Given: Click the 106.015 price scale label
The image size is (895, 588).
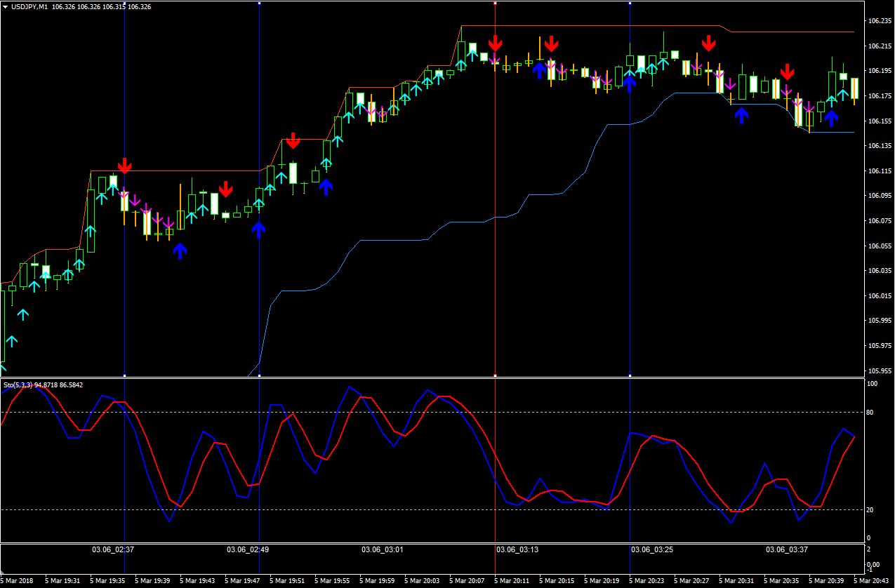Looking at the screenshot, I should point(879,296).
